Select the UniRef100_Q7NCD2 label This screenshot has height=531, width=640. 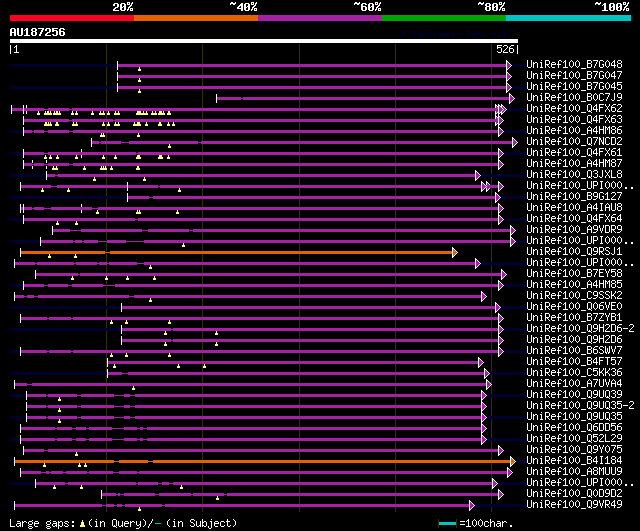574,142
